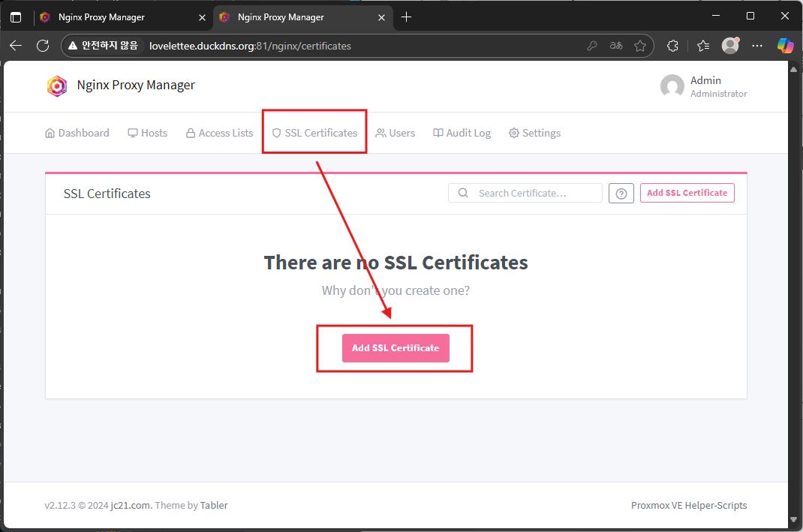
Task: Click the Search Certificate input field
Action: (525, 193)
